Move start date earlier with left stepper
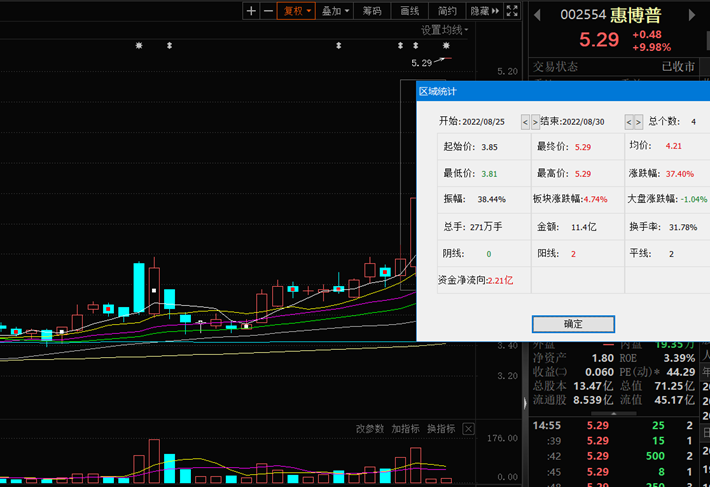Viewport: 710px width, 487px height. pos(525,122)
